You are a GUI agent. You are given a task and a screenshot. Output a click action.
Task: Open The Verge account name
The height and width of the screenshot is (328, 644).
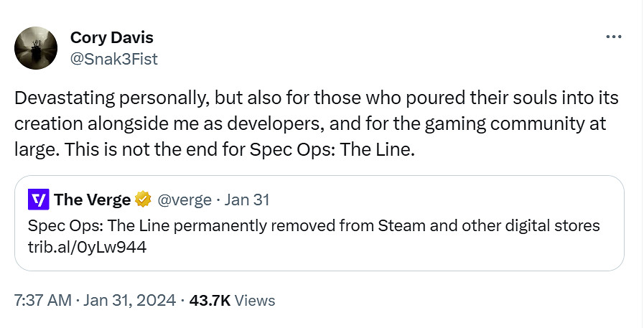92,200
